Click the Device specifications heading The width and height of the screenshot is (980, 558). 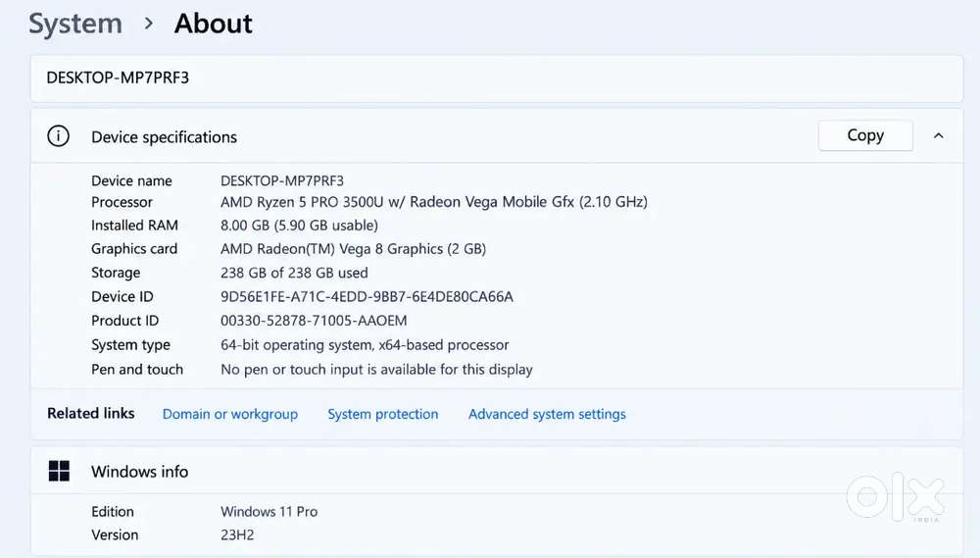coord(164,137)
